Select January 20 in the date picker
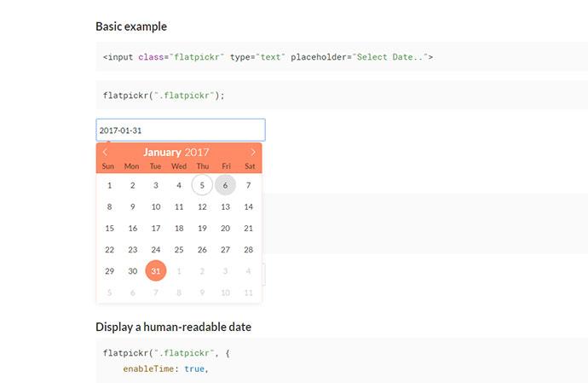Screen dimensions: 588x383 click(225, 229)
